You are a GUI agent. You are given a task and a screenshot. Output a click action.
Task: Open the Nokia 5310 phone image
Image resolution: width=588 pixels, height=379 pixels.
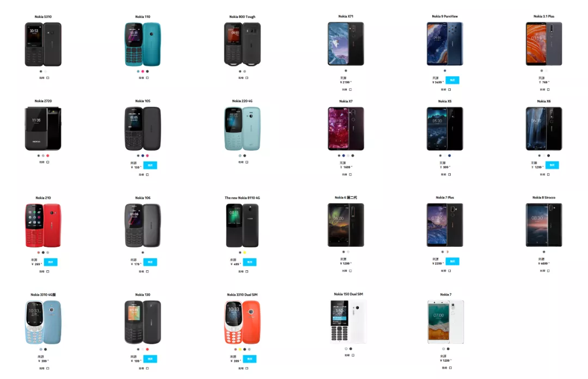coord(43,44)
